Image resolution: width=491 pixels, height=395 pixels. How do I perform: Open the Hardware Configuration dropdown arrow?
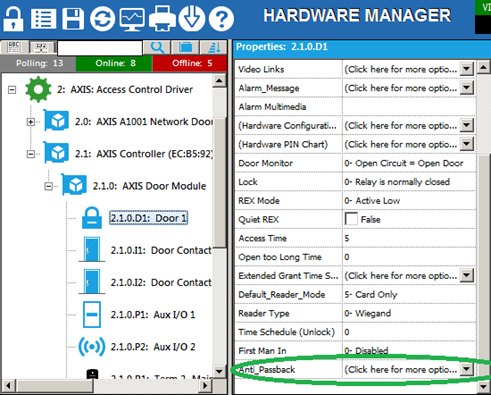click(467, 125)
